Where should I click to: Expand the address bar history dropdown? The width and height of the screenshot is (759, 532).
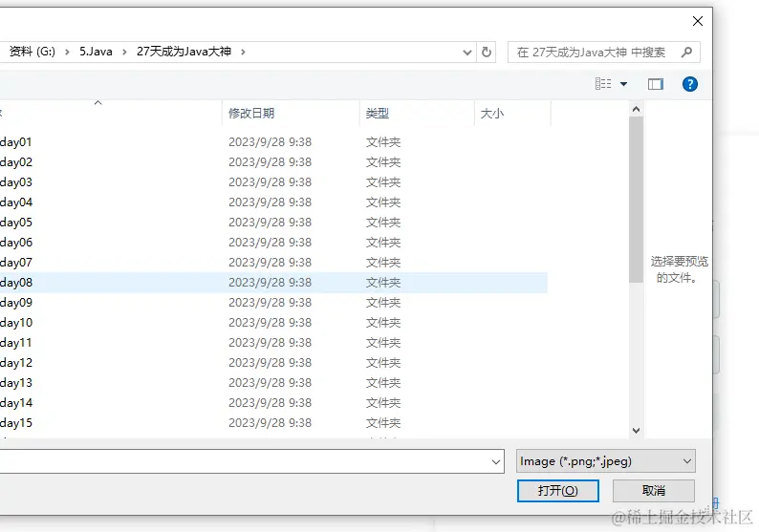coord(466,53)
